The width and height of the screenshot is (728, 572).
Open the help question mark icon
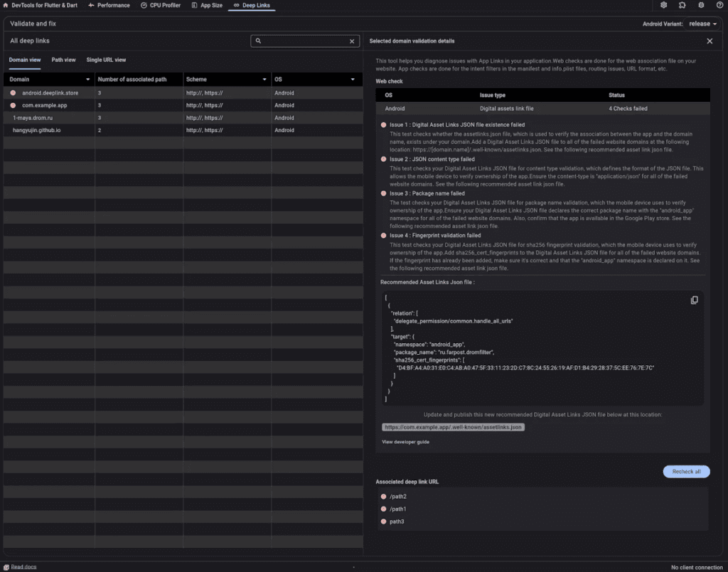[x=719, y=5]
